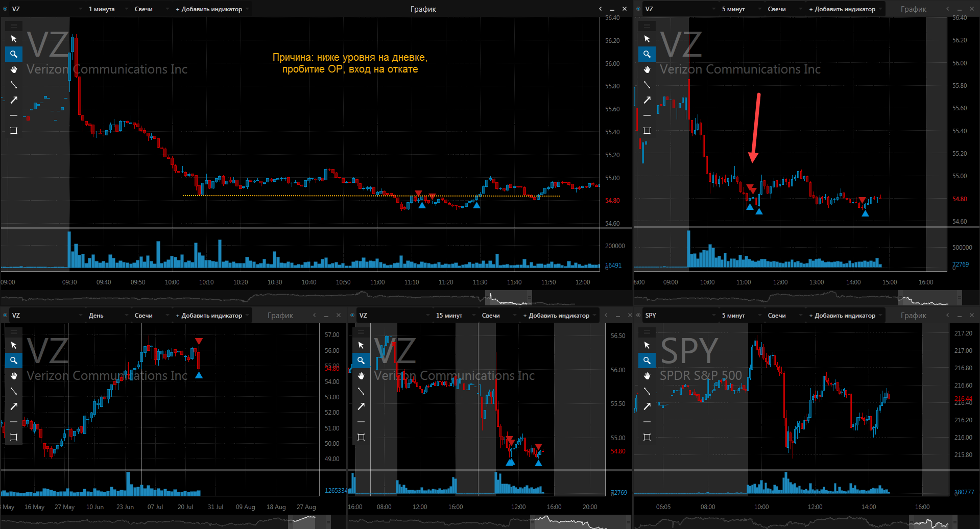Screen dimensions: 980x529
Task: Toggle the blue link dot of the День VZ chart
Action: 5,316
